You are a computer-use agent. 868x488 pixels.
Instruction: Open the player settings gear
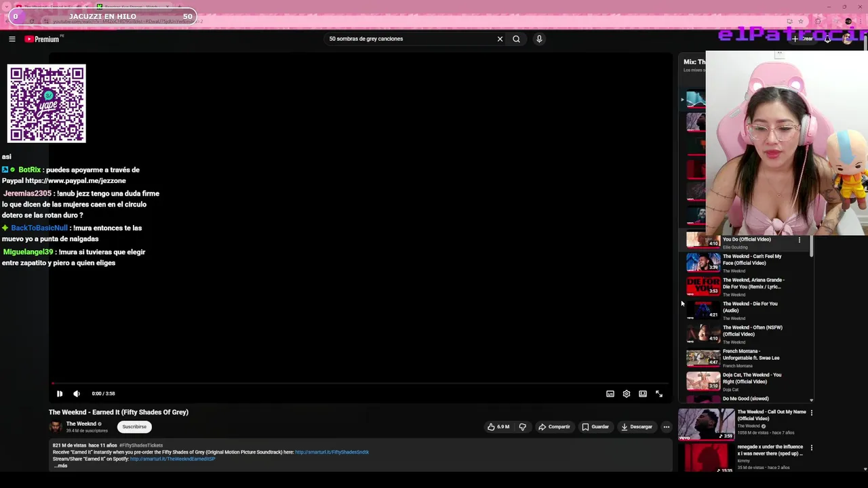click(627, 394)
